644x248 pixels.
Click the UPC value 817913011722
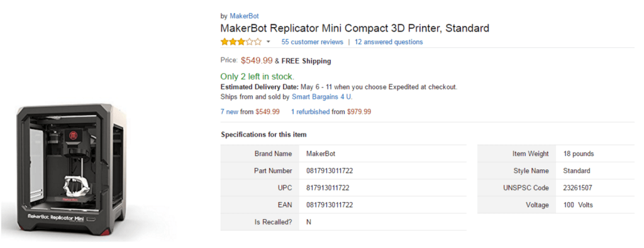(328, 188)
